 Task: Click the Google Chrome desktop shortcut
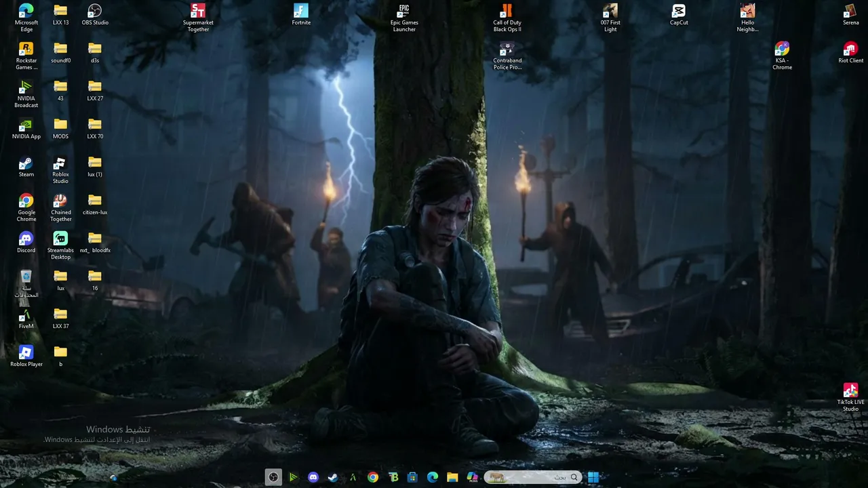[x=26, y=207]
